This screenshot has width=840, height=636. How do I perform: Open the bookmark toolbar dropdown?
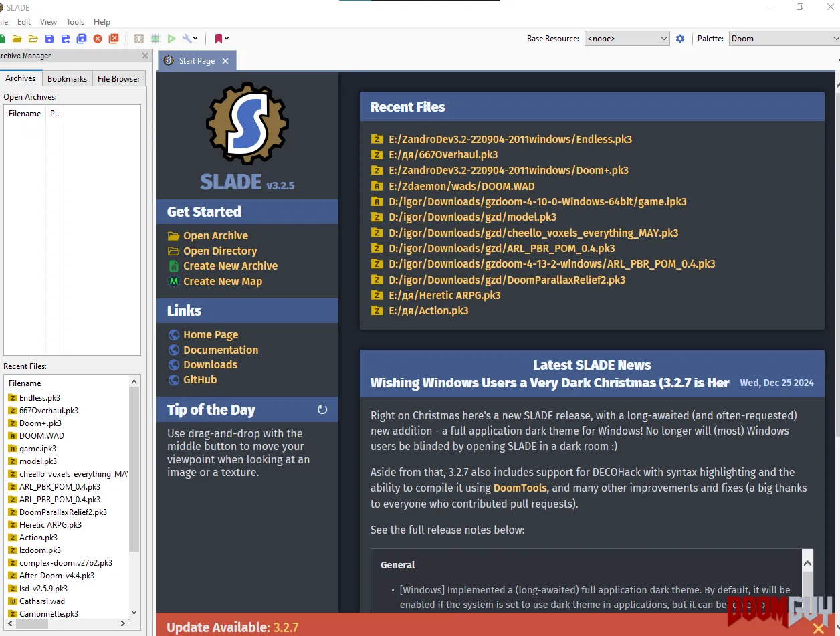coord(222,39)
